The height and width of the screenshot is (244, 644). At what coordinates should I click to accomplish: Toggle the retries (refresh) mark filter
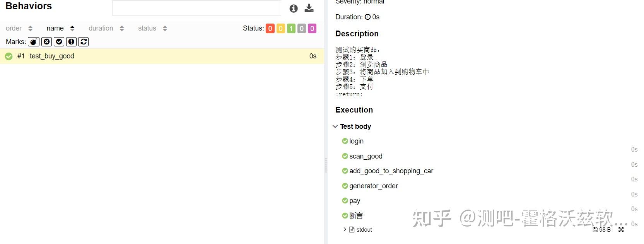84,42
